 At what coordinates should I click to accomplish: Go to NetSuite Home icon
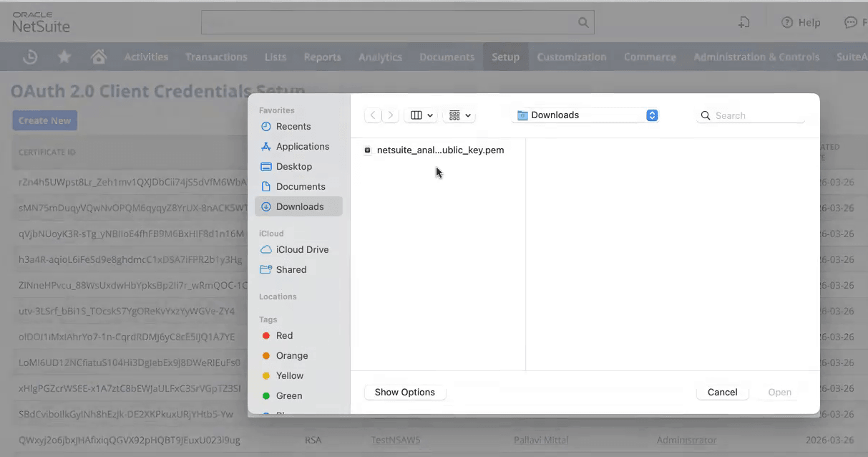pos(99,57)
